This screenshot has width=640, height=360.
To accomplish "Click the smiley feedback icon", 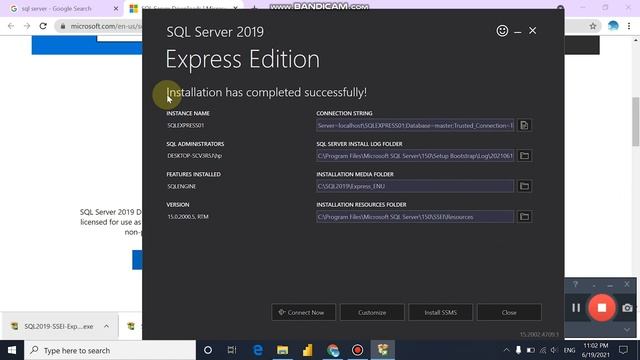I will [502, 31].
